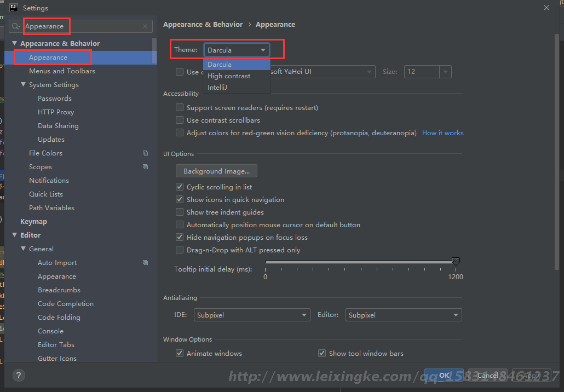
Task: Choose IntelliJ theme from the list
Action: click(x=217, y=88)
